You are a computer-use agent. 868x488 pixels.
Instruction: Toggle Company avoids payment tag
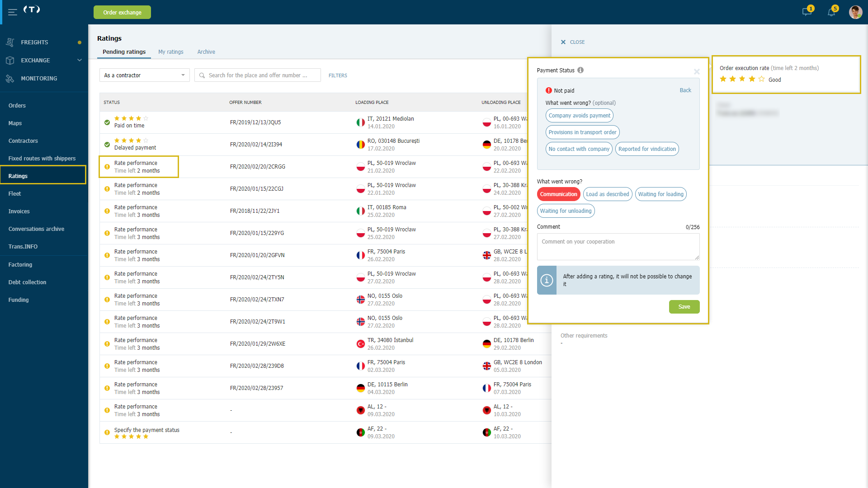tap(579, 116)
